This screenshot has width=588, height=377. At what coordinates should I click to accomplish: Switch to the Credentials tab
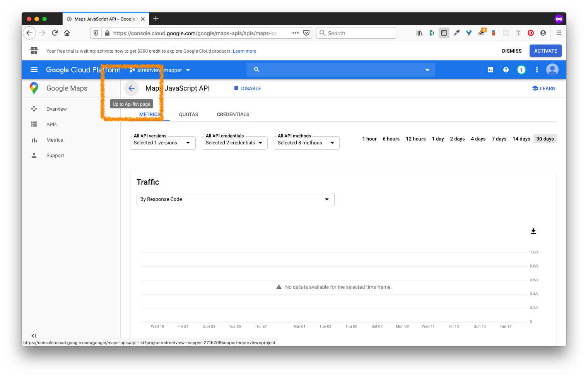click(233, 115)
